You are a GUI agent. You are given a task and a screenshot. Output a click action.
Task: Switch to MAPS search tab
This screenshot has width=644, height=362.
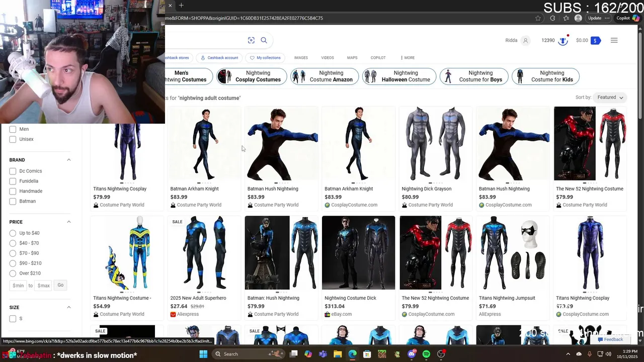[x=352, y=58]
